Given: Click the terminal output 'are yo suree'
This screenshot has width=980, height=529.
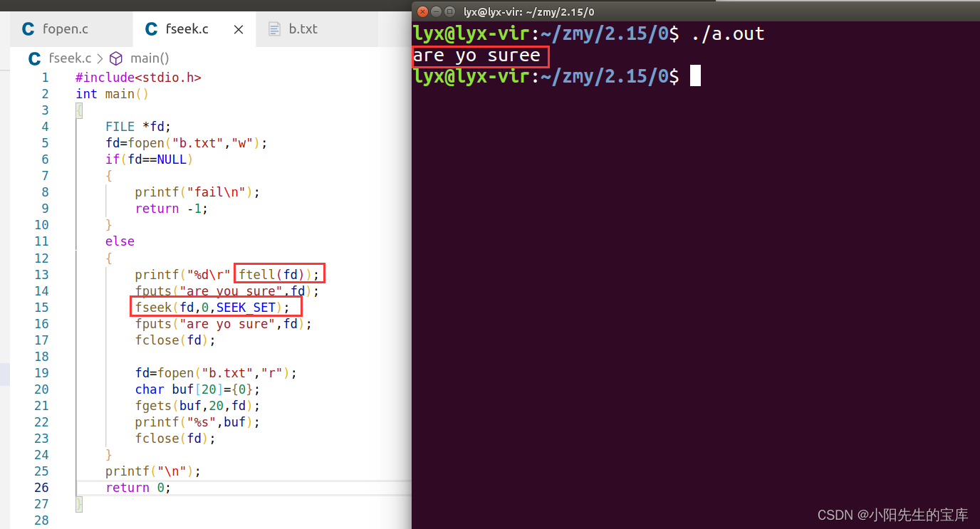Looking at the screenshot, I should (476, 56).
